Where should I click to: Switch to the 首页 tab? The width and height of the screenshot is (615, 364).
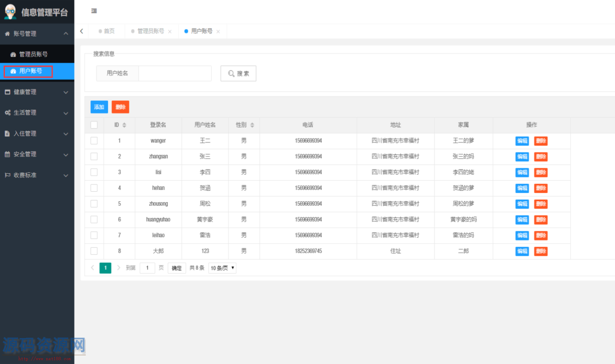(x=107, y=31)
